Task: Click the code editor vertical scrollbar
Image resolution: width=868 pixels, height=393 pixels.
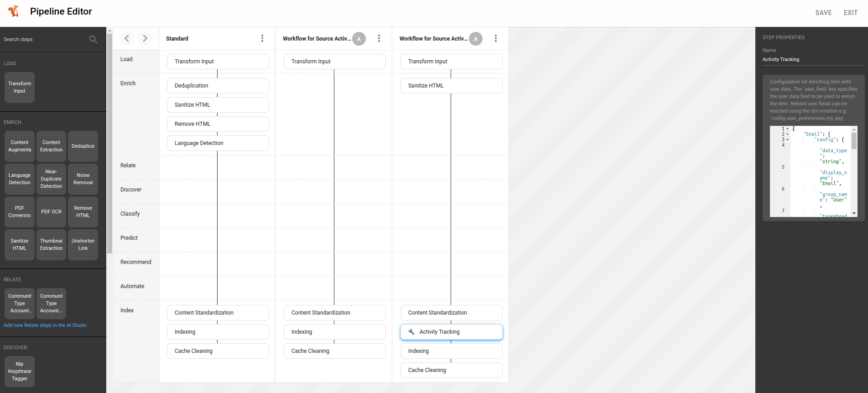Action: pyautogui.click(x=854, y=141)
